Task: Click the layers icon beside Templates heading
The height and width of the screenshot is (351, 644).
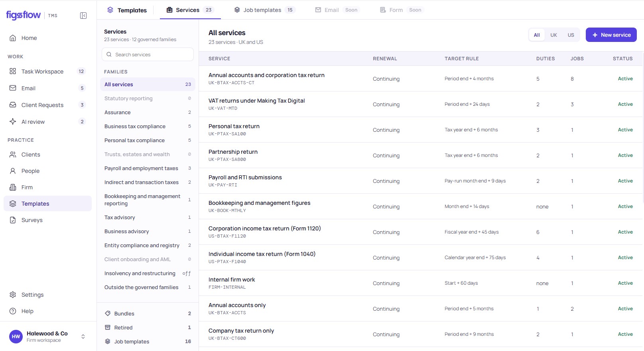Action: pyautogui.click(x=110, y=10)
